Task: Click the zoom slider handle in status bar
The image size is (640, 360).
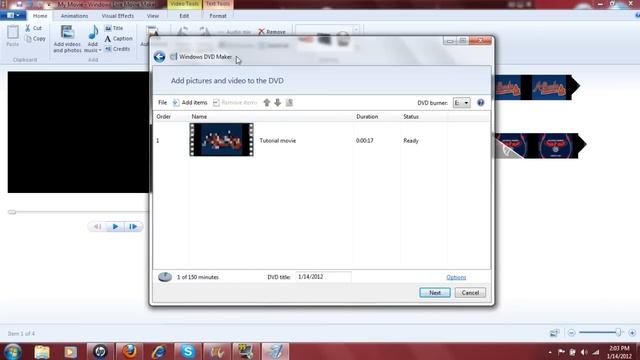Action: click(618, 333)
